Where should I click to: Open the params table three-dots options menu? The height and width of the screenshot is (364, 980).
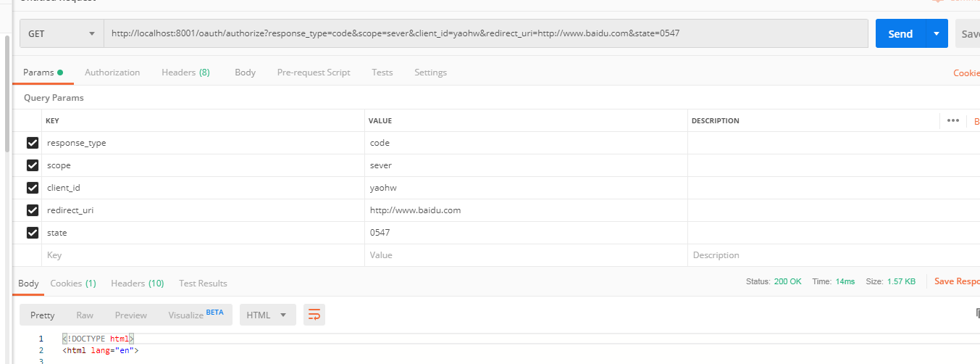tap(952, 120)
